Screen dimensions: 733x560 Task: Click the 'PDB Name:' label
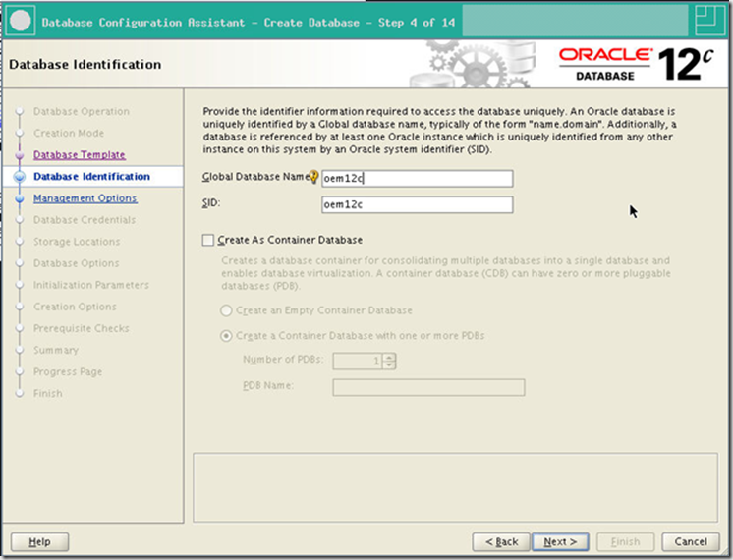(268, 386)
